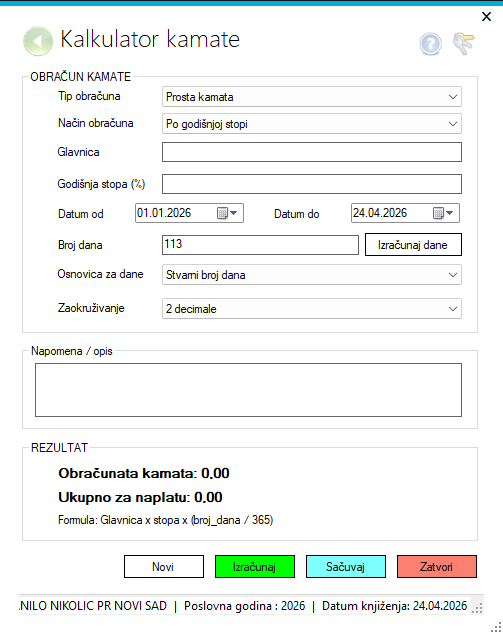Click the Godišnja stopa (%) field
The width and height of the screenshot is (503, 633).
pyautogui.click(x=312, y=184)
